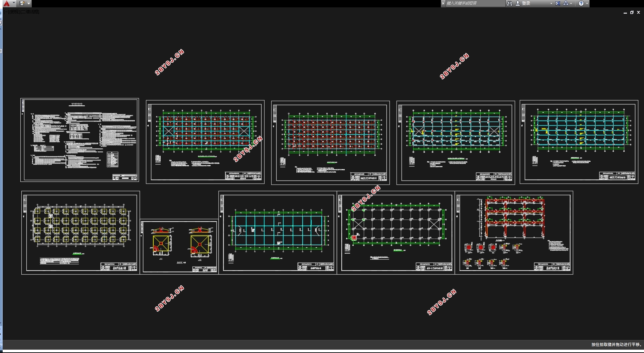Open the [俯视] view control menu
Viewport: 644px width, 353px height.
15,12
